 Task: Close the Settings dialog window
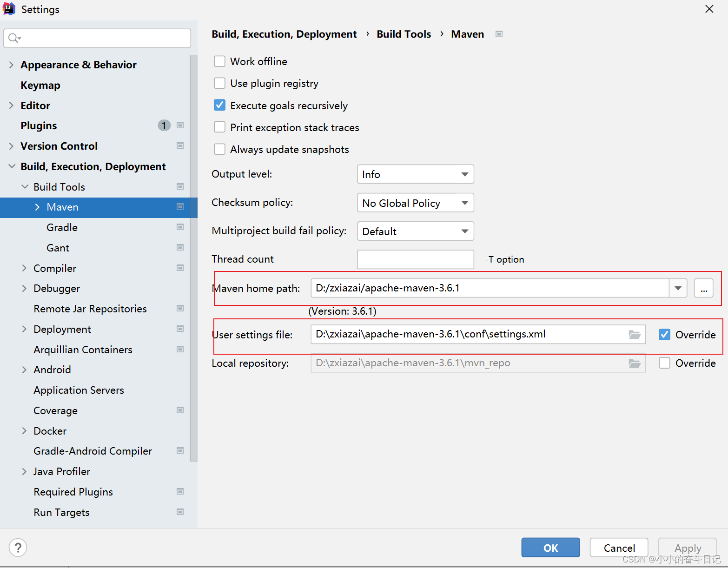[x=709, y=9]
